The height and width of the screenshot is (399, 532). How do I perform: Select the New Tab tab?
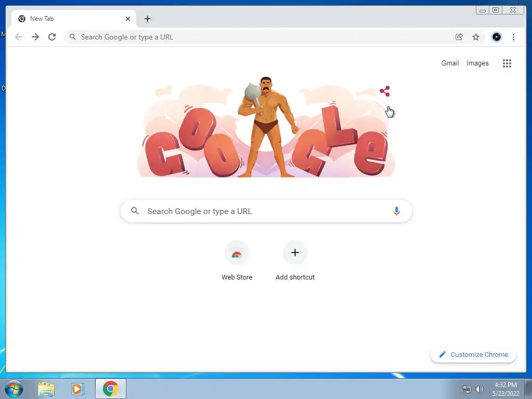point(74,19)
